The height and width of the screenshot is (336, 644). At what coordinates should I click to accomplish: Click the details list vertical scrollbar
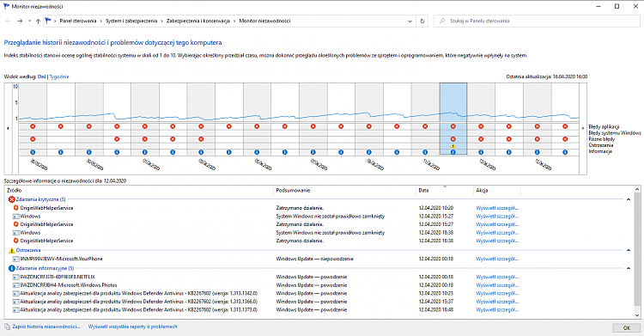637,252
